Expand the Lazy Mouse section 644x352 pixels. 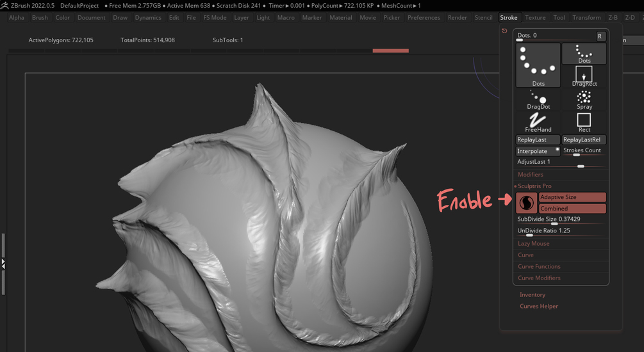tap(534, 243)
